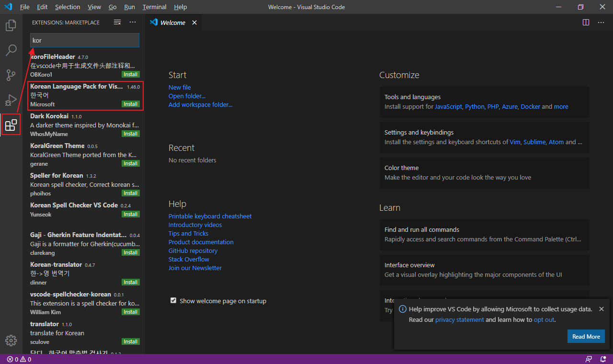Open the Run and Debug view
Screen dimensions: 613x364
(x=11, y=100)
